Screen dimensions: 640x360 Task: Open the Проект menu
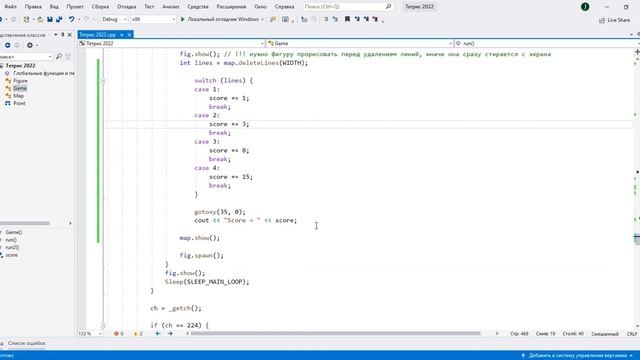(75, 7)
